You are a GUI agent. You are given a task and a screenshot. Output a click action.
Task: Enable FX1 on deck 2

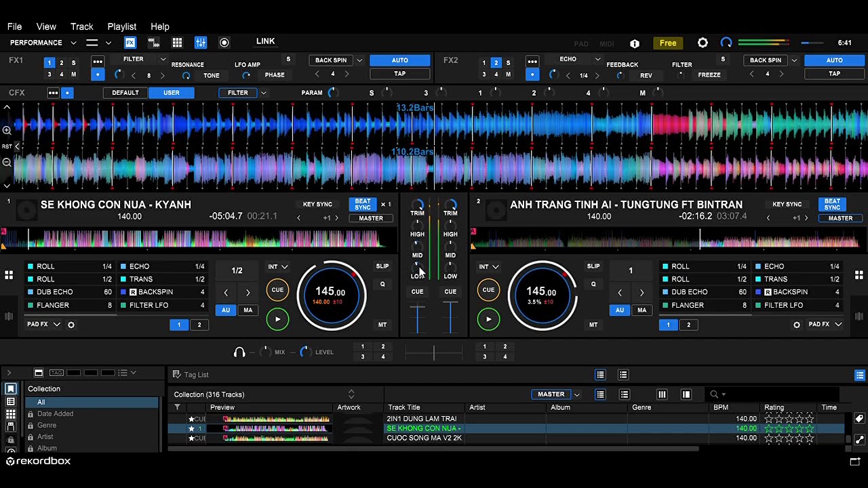(x=61, y=63)
